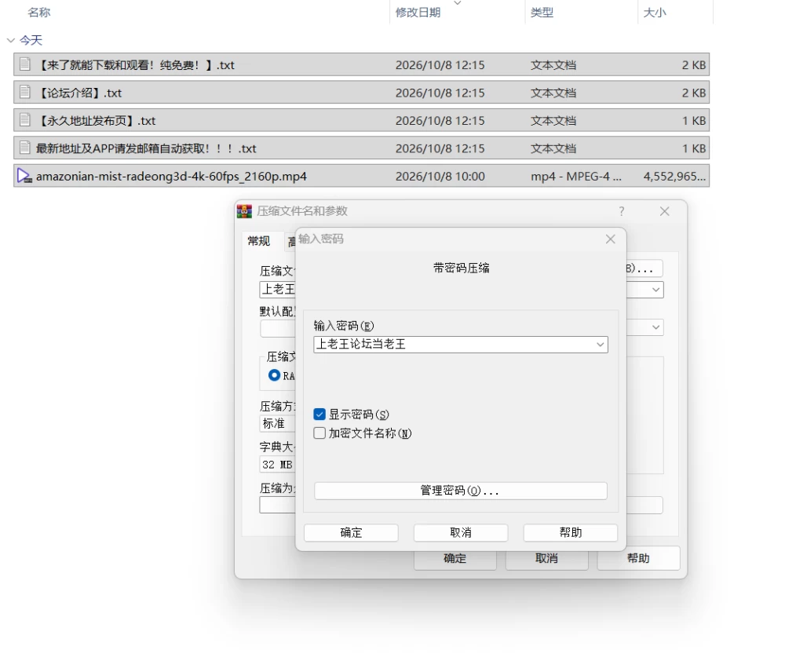Click the mp4 - MPEG-4 type cell
The image size is (785, 672).
point(575,177)
